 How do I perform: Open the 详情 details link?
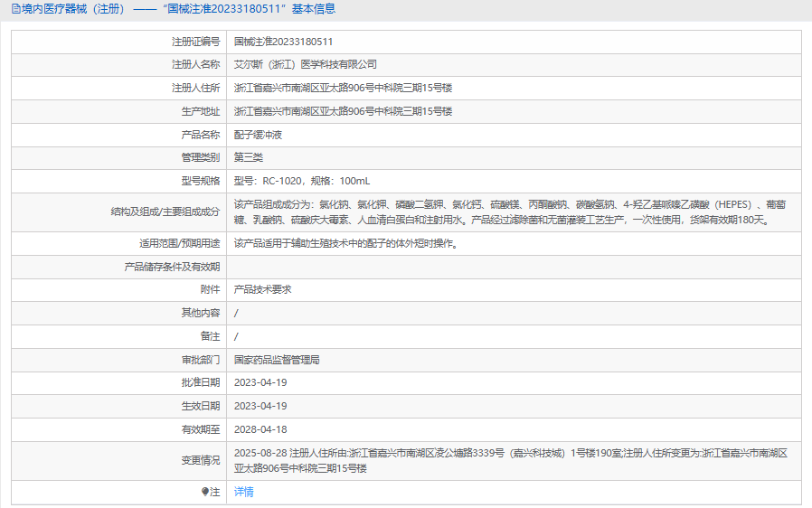243,492
